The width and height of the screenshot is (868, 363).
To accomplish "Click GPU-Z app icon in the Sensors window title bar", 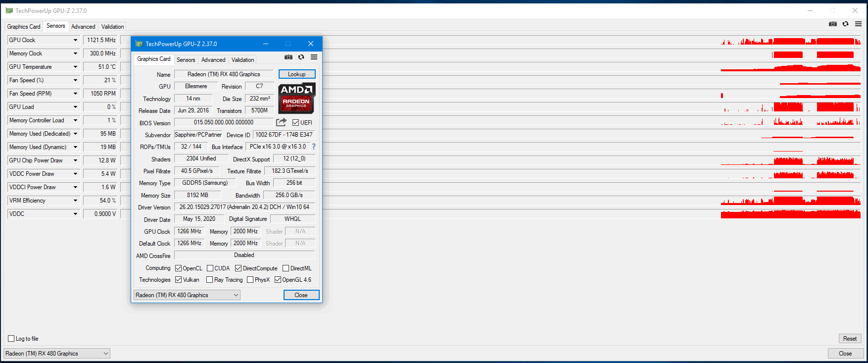I will (9, 10).
